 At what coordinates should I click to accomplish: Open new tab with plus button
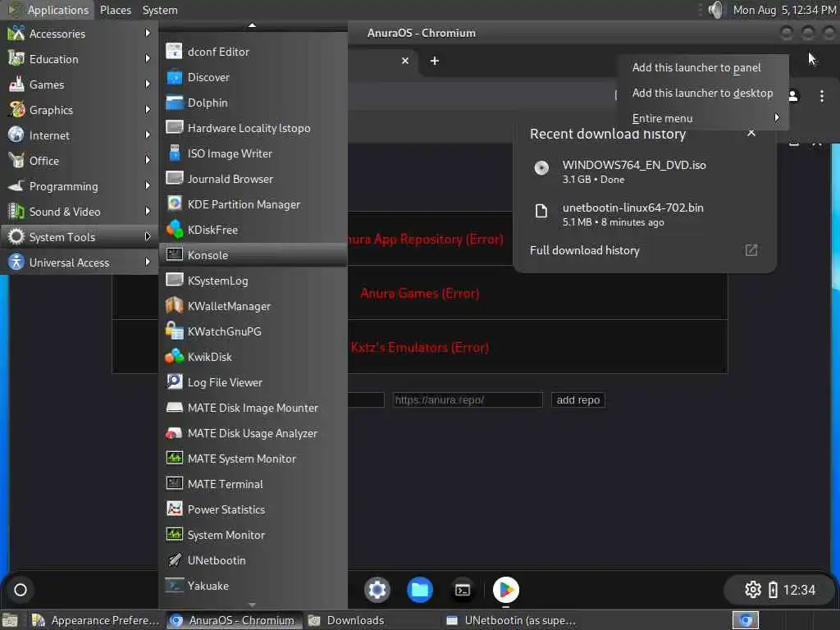435,61
